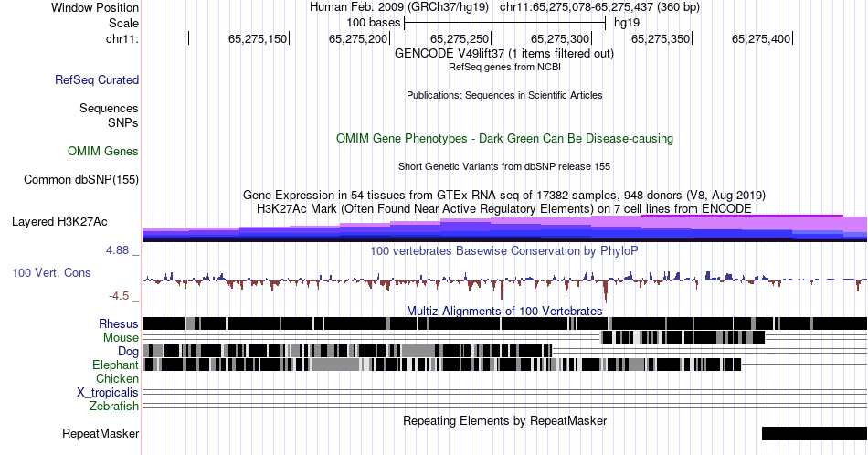Select the Elephant alignment row label
Image resolution: width=868 pixels, height=455 pixels.
point(116,365)
